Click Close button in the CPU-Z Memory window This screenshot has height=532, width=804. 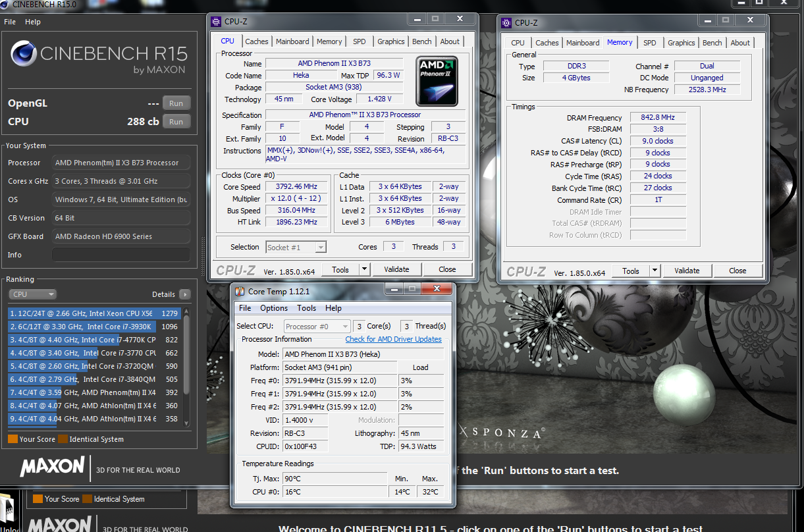point(738,271)
